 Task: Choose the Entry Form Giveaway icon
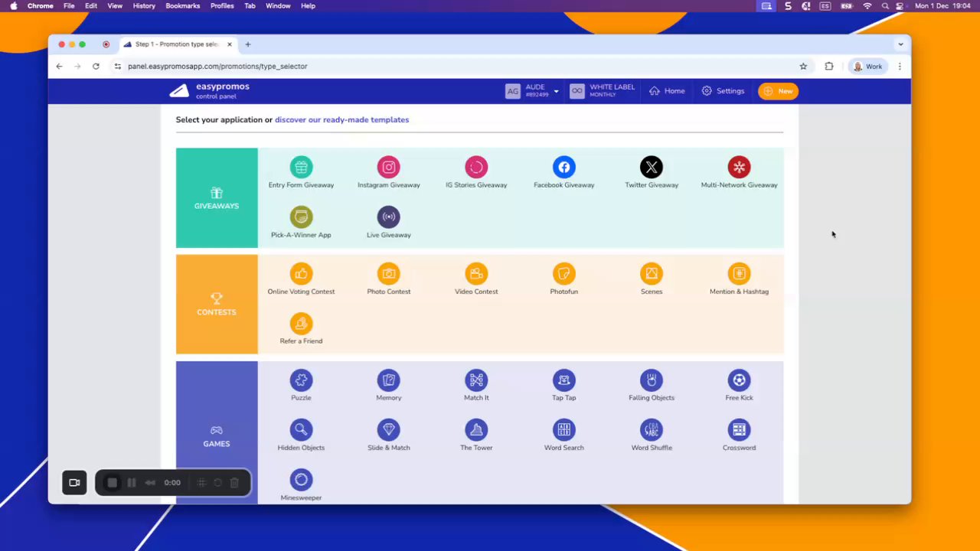[x=301, y=167]
